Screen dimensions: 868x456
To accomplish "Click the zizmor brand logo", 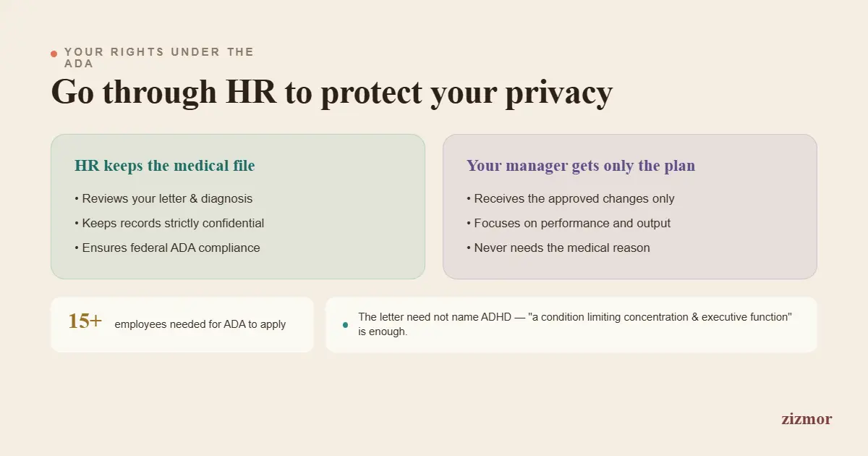I will (x=807, y=418).
